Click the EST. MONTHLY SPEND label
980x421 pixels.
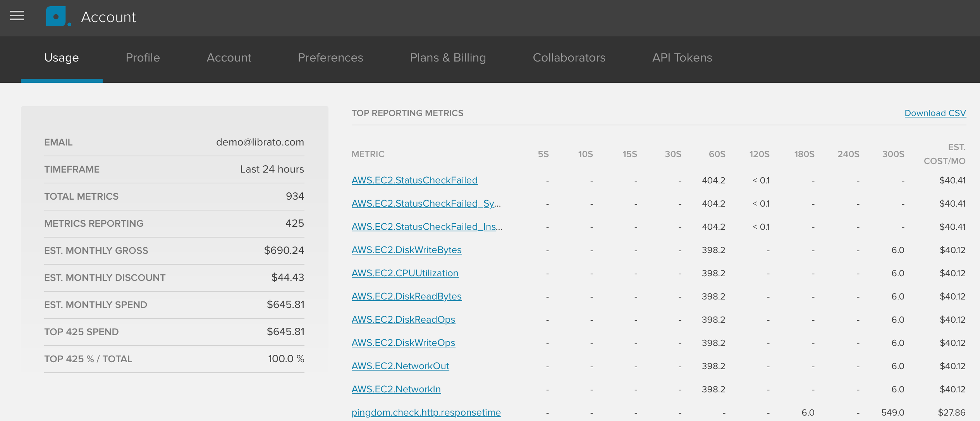pyautogui.click(x=96, y=305)
